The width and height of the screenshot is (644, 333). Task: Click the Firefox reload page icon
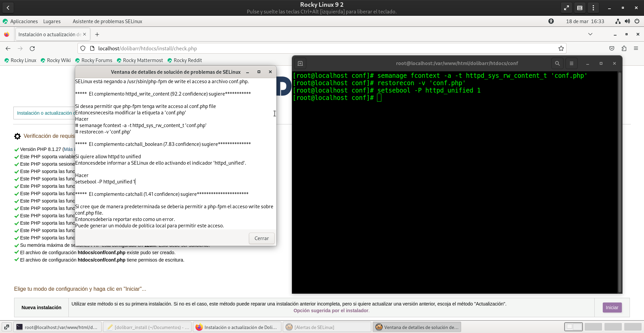[32, 49]
